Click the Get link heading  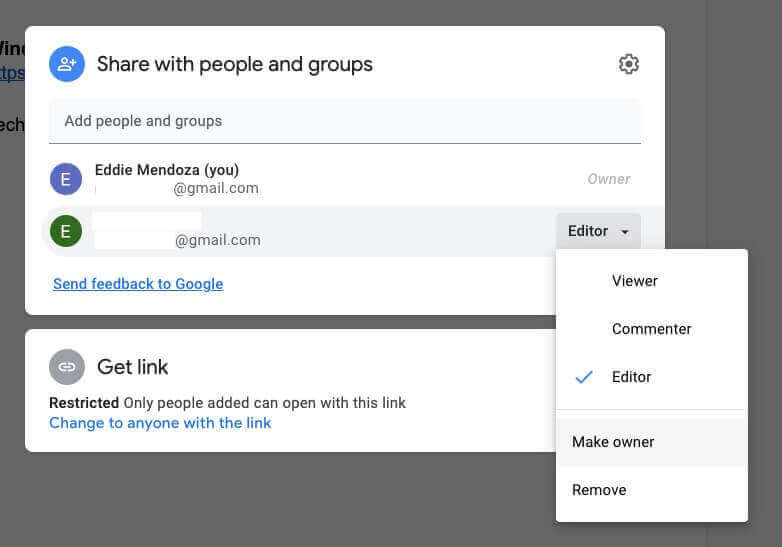click(x=132, y=367)
